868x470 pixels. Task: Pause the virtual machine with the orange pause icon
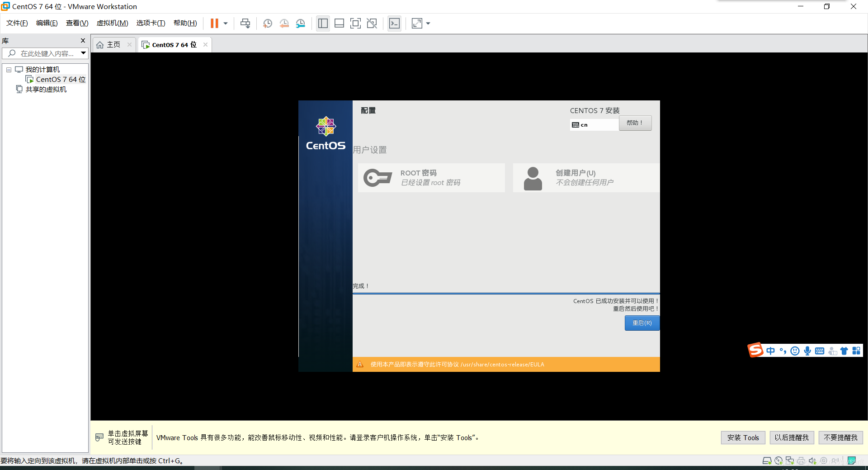tap(214, 23)
